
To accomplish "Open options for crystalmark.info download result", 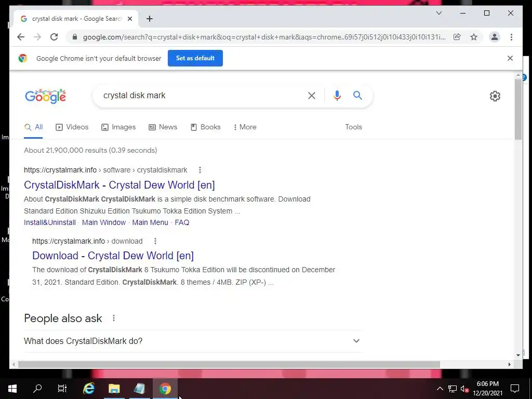I will 155,241.
